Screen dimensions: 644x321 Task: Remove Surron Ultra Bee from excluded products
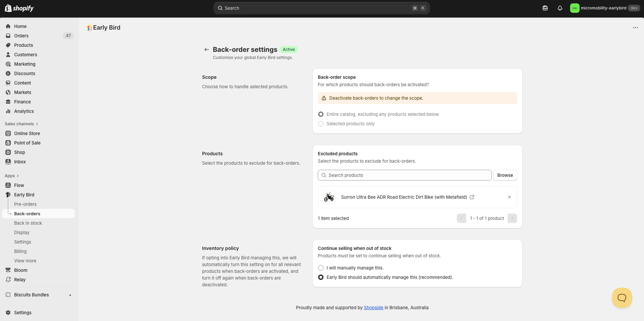click(509, 197)
